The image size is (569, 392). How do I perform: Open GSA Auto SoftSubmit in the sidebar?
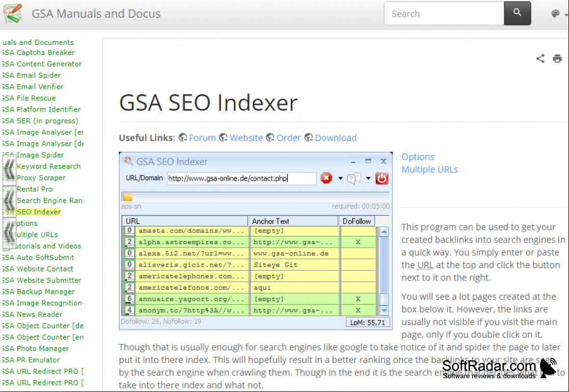(x=38, y=257)
